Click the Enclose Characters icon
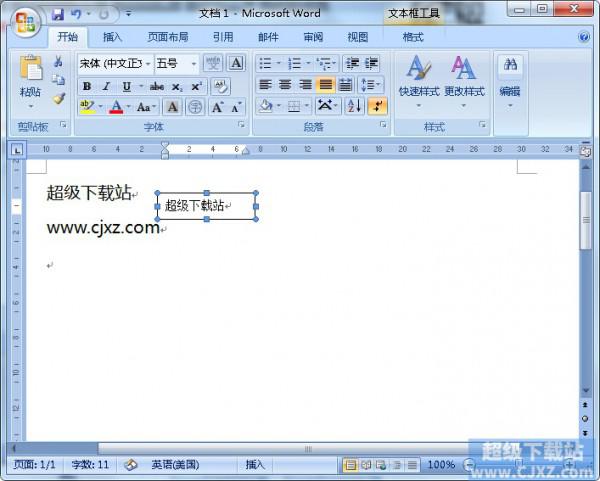600x481 pixels. 195,107
